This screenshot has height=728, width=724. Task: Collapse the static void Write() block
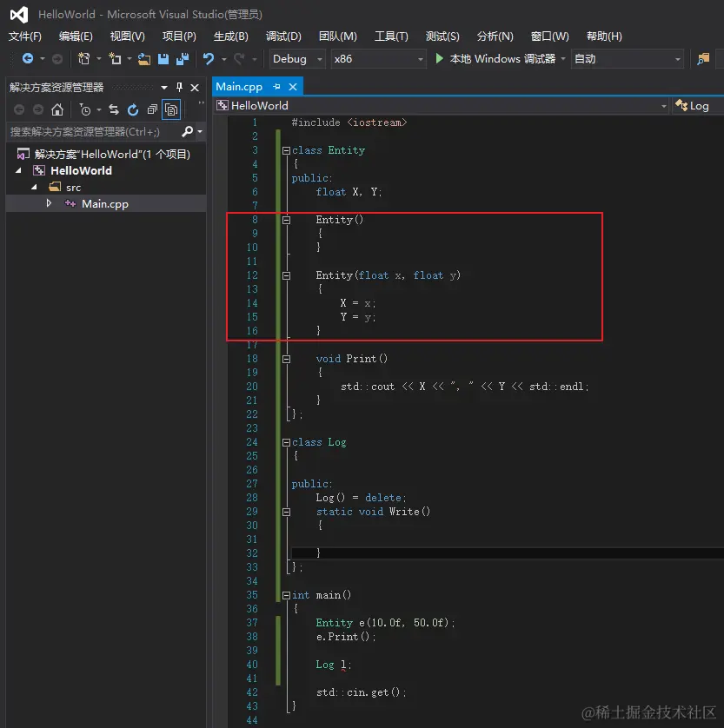(x=286, y=512)
